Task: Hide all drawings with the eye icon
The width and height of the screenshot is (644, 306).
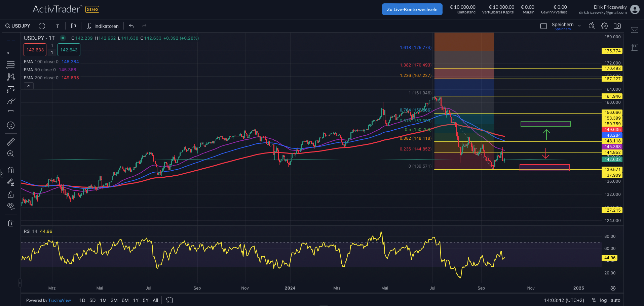Action: tap(11, 206)
